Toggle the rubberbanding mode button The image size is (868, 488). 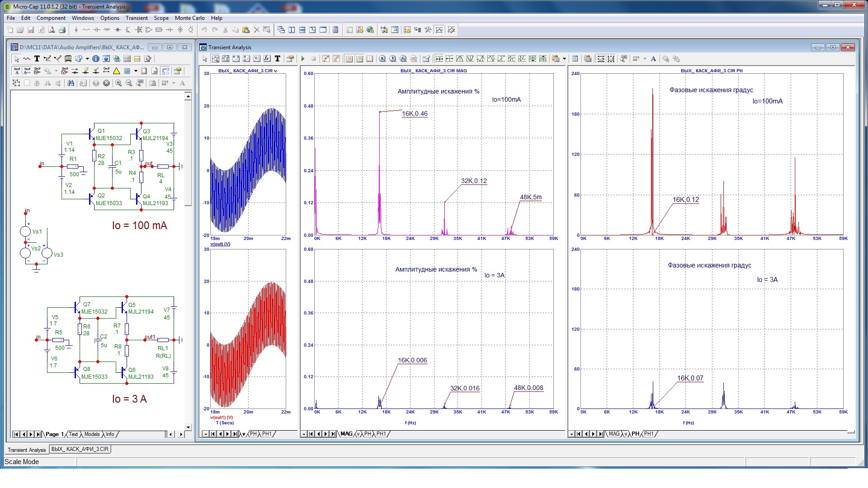[165, 71]
